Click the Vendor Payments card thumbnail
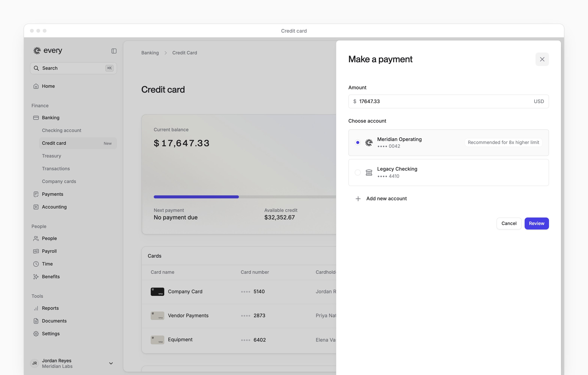 (x=157, y=316)
